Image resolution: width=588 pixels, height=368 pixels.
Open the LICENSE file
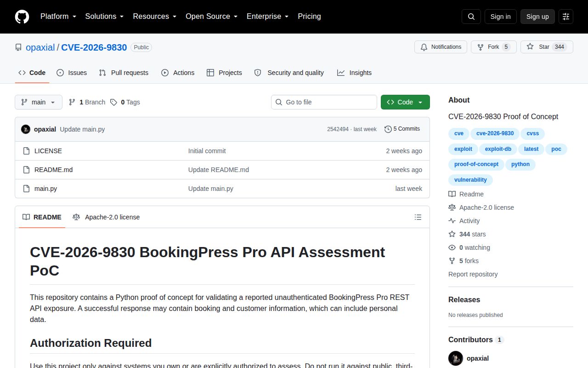tap(48, 151)
